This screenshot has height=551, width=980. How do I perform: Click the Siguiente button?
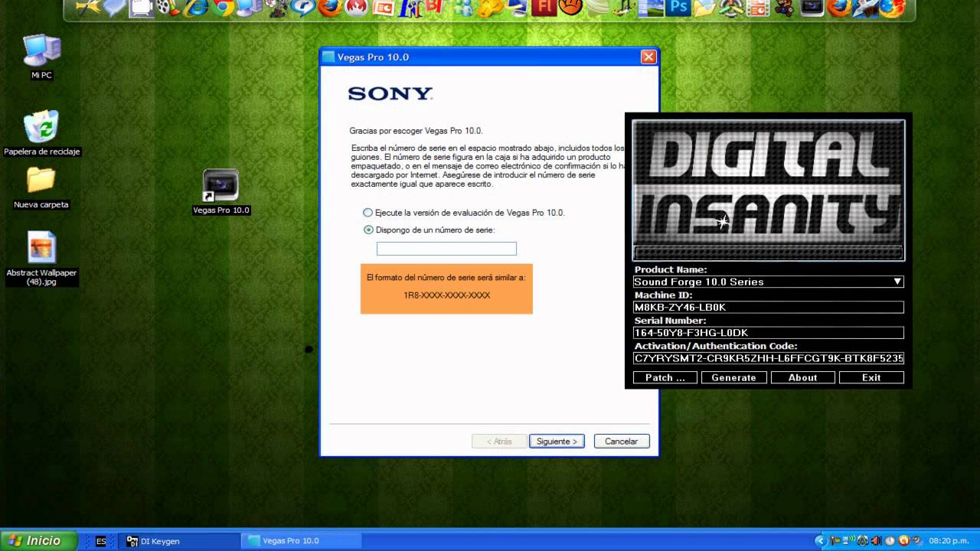coord(557,442)
